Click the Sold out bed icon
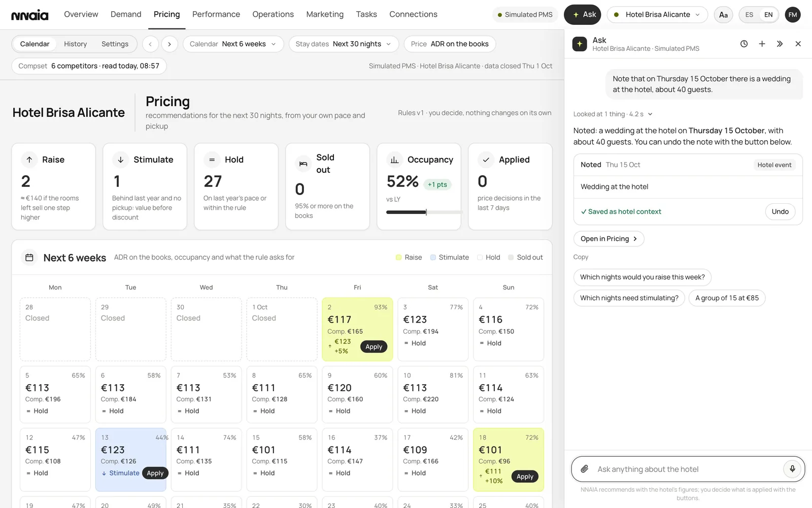Viewport: 812px width, 508px height. [303, 164]
